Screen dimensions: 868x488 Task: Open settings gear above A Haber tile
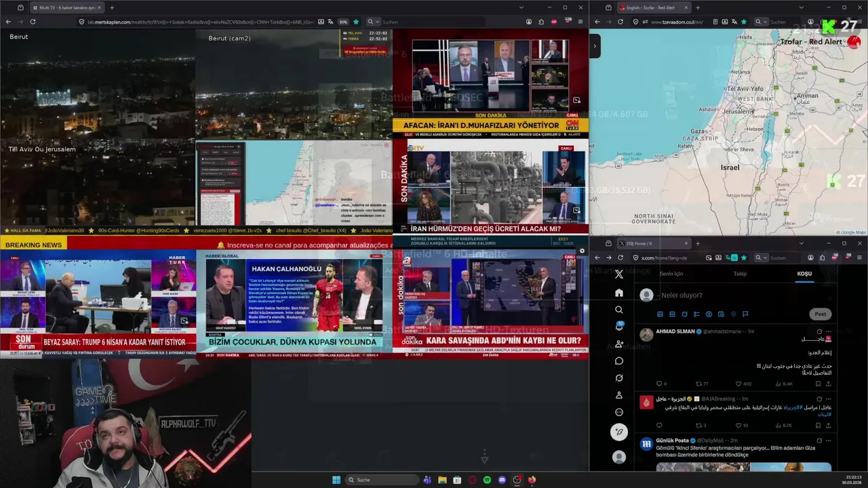tap(582, 251)
